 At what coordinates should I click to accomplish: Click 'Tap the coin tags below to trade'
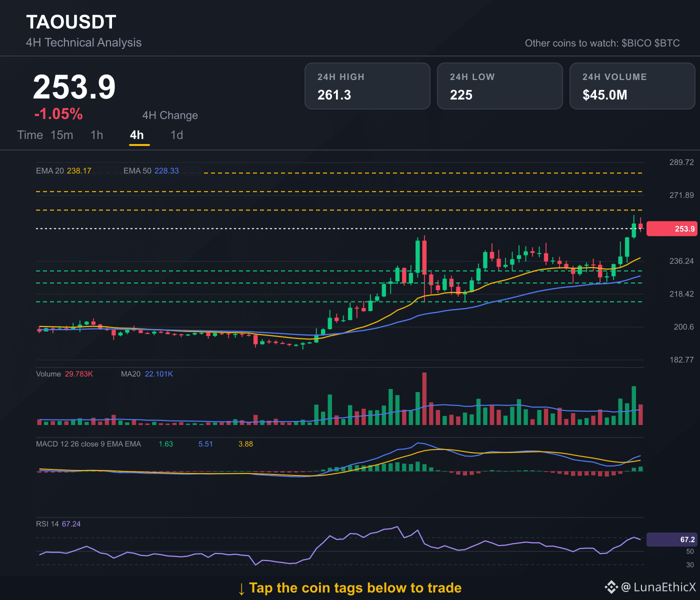(355, 588)
